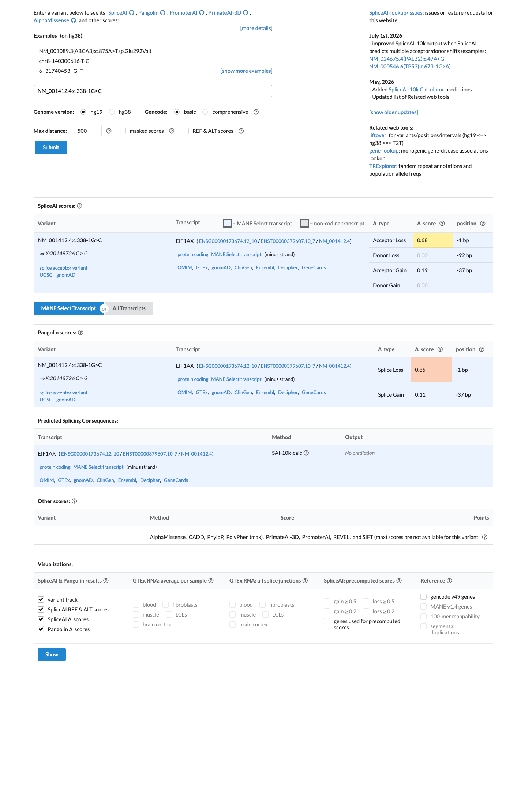The height and width of the screenshot is (805, 532).
Task: Click help icon next to Pangolin Δ score header
Action: click(440, 349)
